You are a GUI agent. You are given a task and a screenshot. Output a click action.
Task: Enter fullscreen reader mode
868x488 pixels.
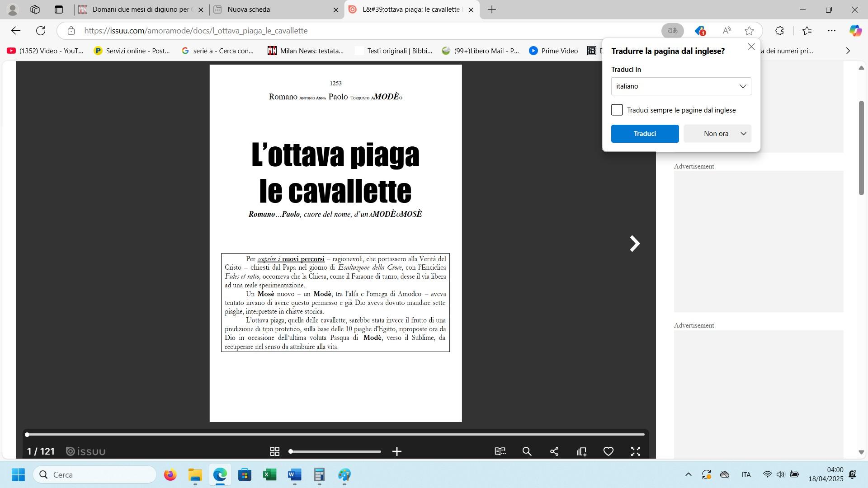coord(636,451)
